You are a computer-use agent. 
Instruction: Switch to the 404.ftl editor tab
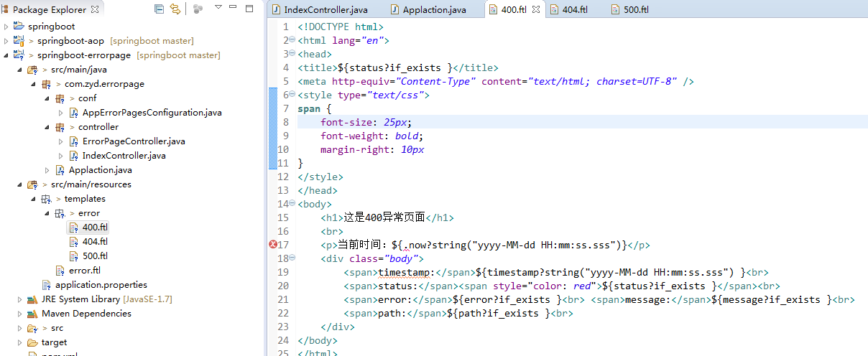568,10
